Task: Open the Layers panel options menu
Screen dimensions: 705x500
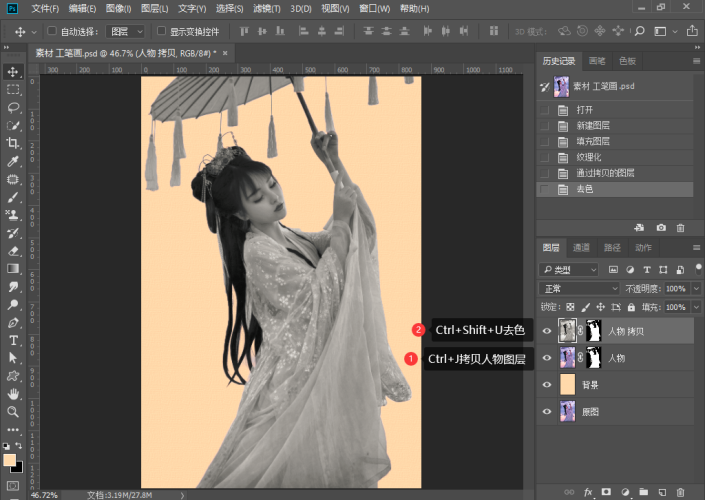Action: point(696,248)
